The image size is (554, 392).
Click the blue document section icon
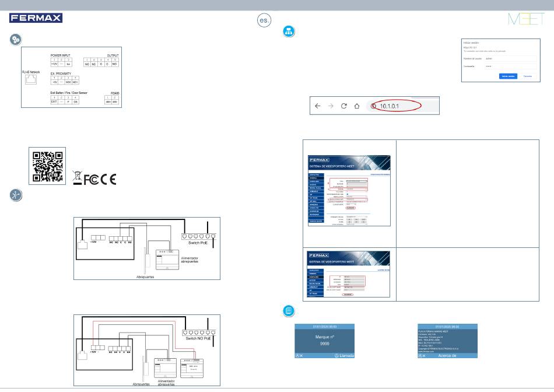point(289,311)
